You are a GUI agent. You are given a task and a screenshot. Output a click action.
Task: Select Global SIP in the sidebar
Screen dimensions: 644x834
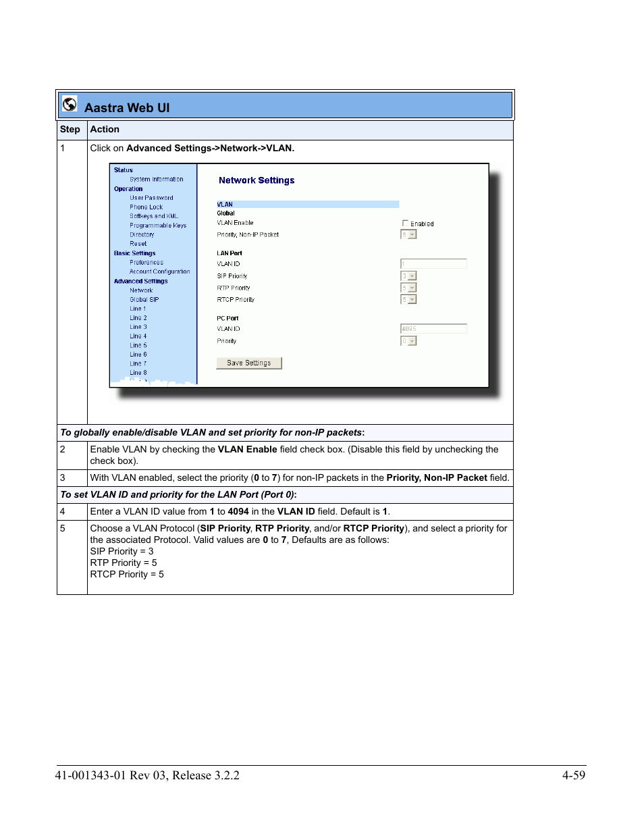(144, 300)
